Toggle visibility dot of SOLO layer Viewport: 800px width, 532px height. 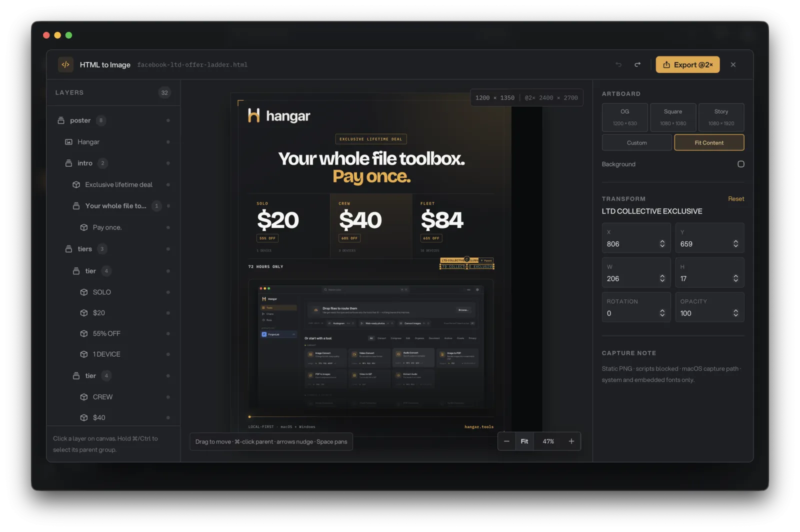point(168,292)
